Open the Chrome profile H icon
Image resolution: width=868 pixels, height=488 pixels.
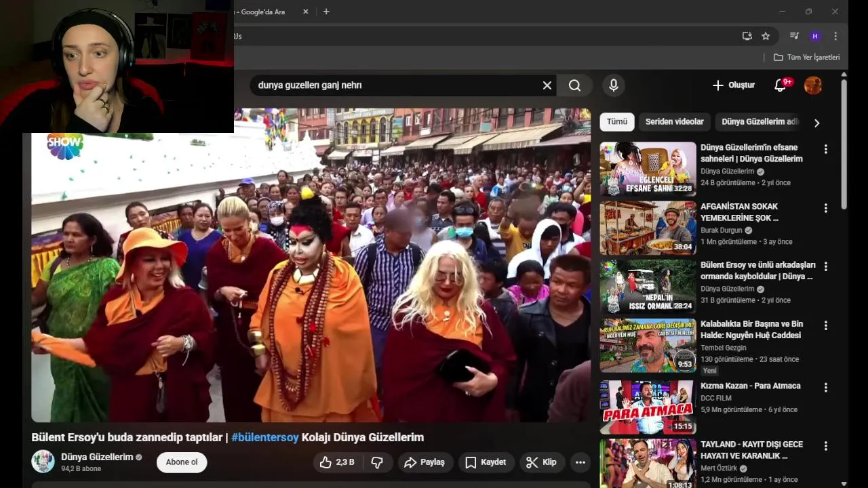pyautogui.click(x=815, y=36)
